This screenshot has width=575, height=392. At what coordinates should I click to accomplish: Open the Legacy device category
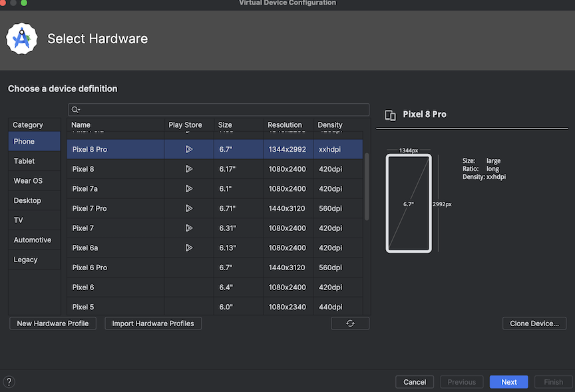click(x=26, y=260)
